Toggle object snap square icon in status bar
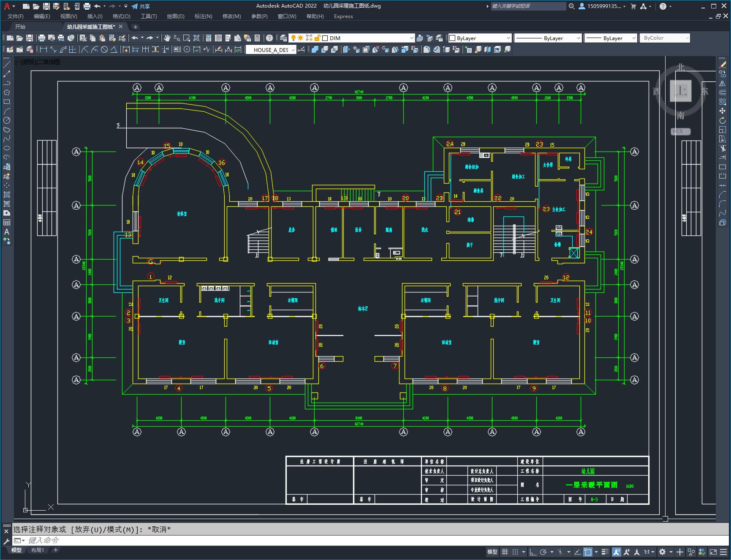Screen dimensions: 731x560 point(587,552)
